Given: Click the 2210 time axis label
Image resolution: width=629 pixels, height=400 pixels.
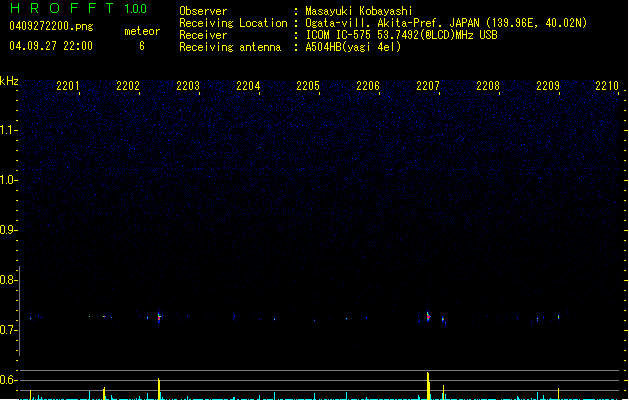Looking at the screenshot, I should (607, 86).
